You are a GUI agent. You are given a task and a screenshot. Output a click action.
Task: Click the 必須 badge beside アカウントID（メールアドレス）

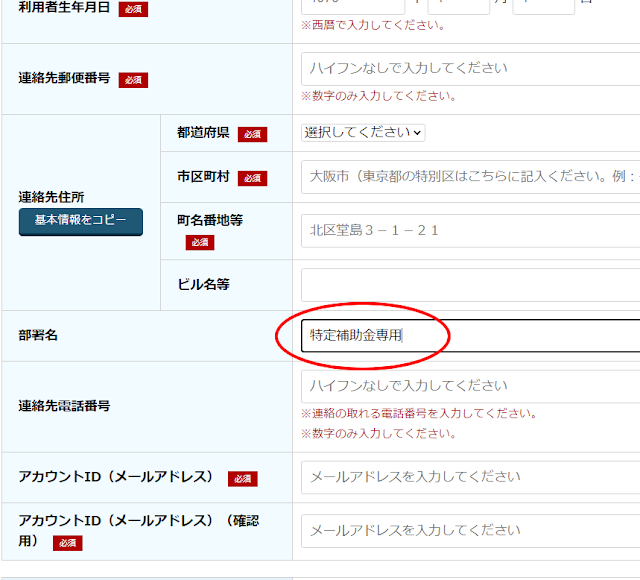click(242, 479)
